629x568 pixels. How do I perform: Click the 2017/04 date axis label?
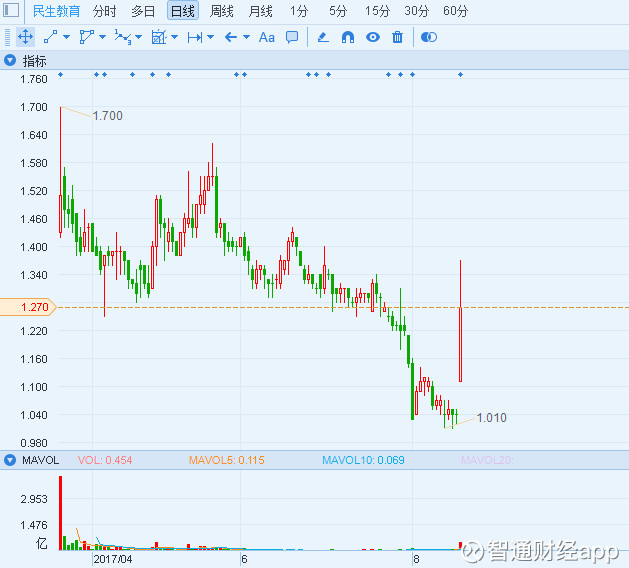[113, 559]
